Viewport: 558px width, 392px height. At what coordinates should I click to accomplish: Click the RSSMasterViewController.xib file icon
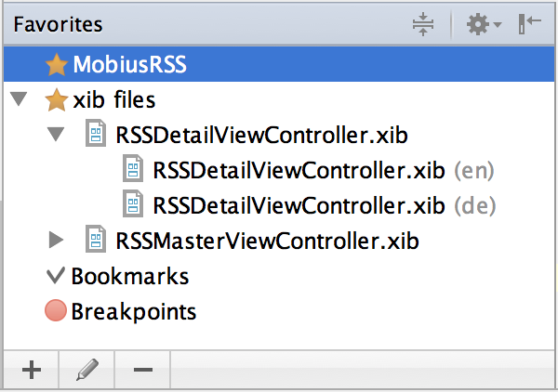(96, 241)
